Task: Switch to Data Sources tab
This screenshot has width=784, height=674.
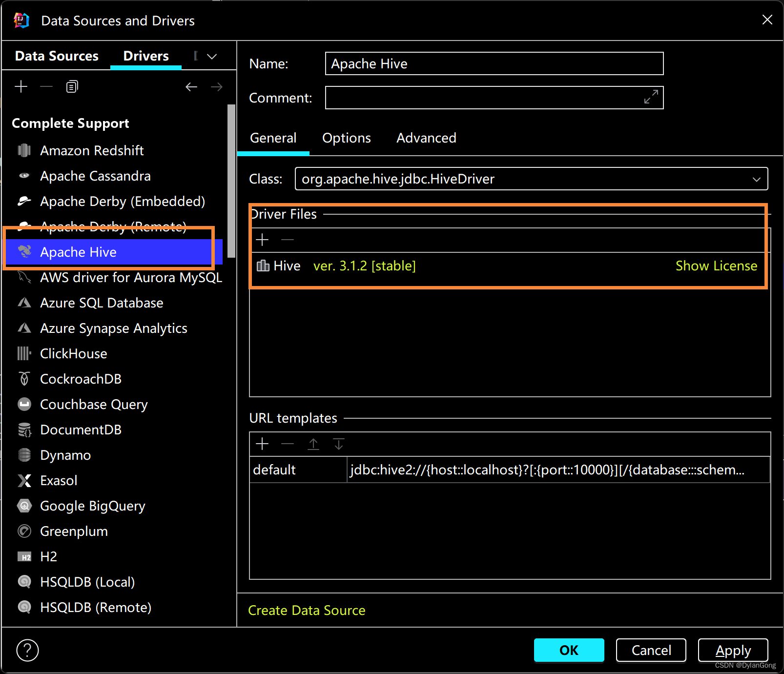Action: point(57,56)
